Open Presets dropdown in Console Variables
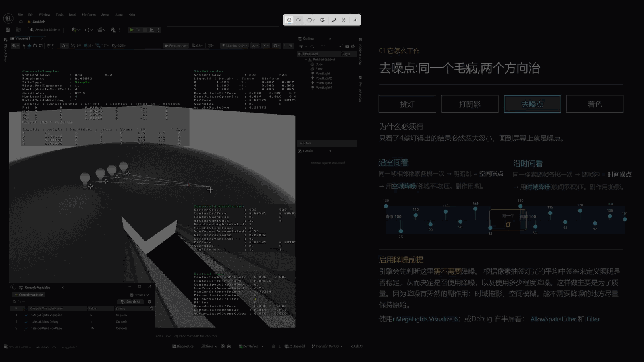Viewport: 644px width, 362px height. tap(139, 295)
